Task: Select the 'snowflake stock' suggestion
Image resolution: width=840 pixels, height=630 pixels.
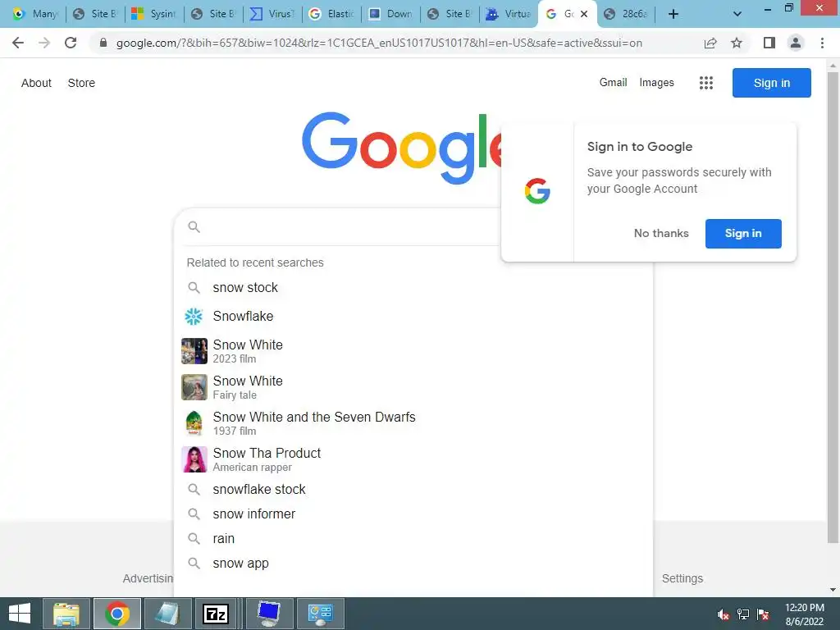Action: point(413,489)
